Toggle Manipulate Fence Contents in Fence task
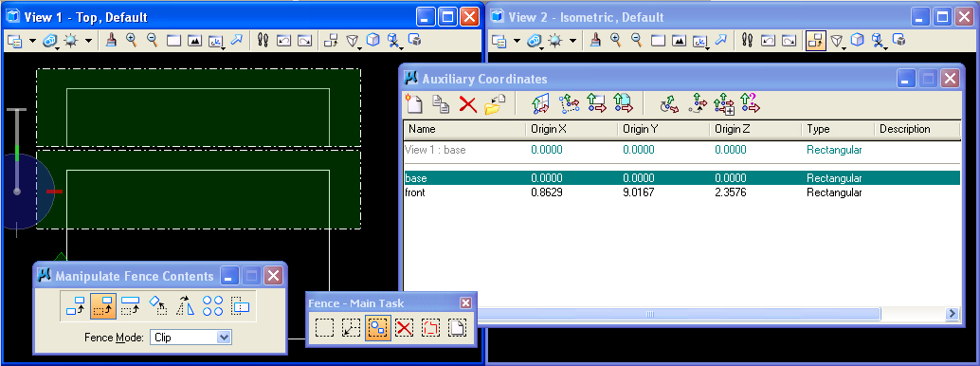Viewport: 980px width, 366px height. [x=378, y=328]
